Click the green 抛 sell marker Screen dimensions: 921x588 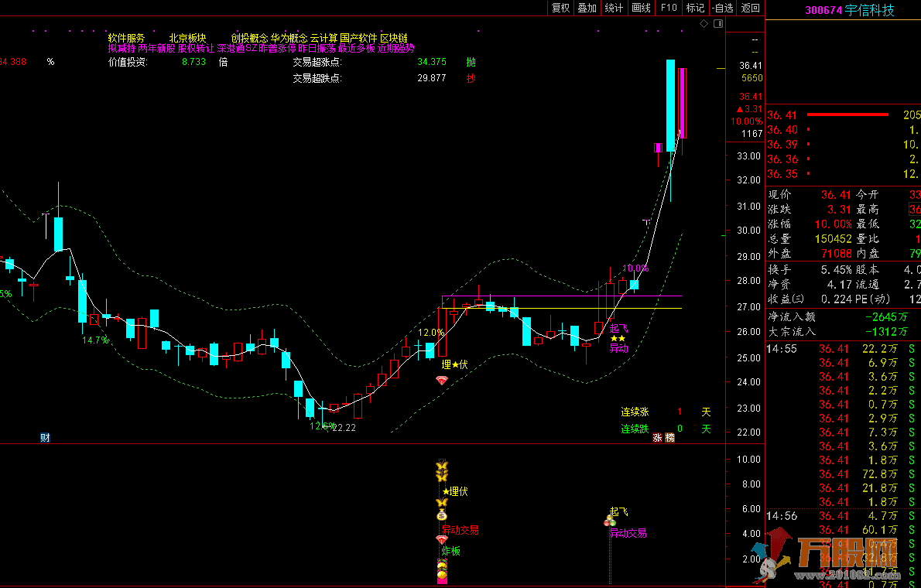(471, 62)
